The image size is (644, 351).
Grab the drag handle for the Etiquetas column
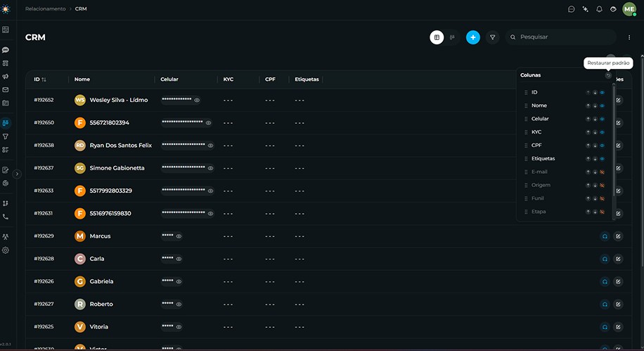pos(526,159)
